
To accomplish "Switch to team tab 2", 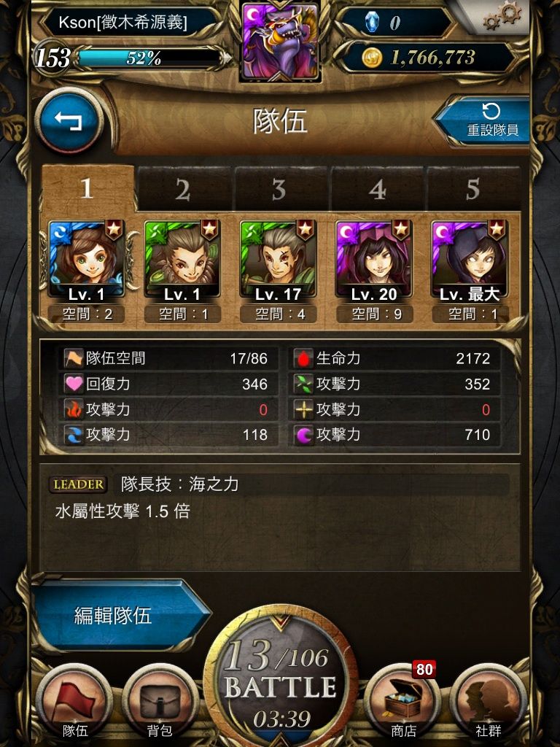I will pyautogui.click(x=183, y=190).
